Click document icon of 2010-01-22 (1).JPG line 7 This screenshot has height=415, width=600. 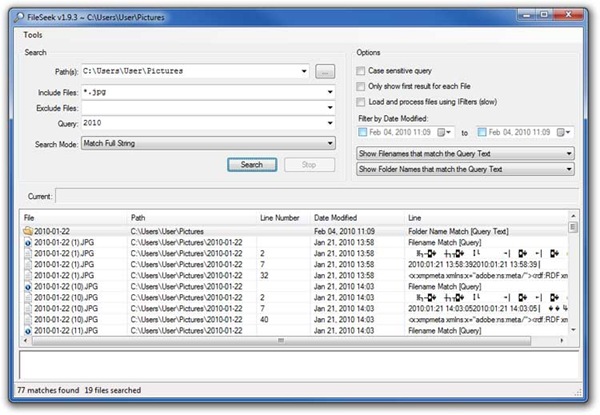click(28, 265)
